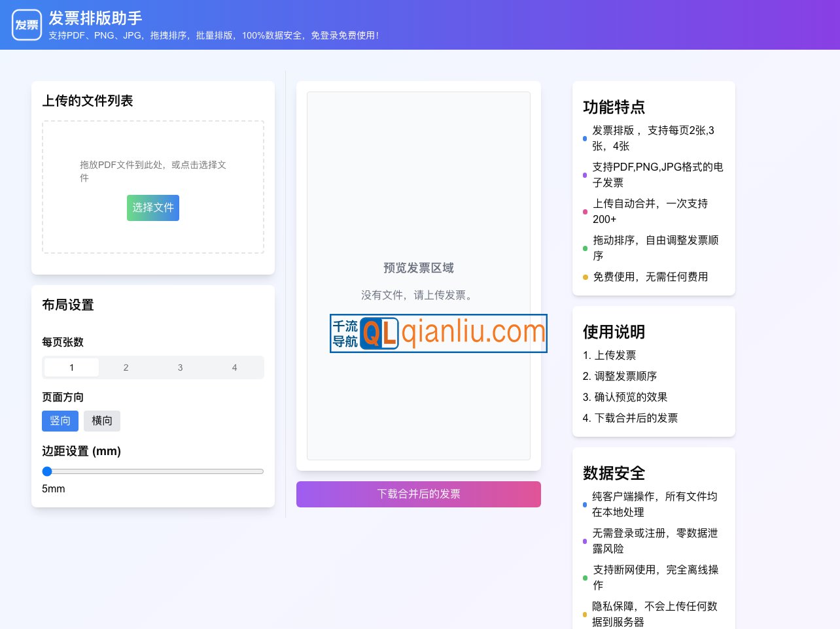Click the 发票 app logo icon
Image resolution: width=840 pixels, height=629 pixels.
pyautogui.click(x=26, y=24)
